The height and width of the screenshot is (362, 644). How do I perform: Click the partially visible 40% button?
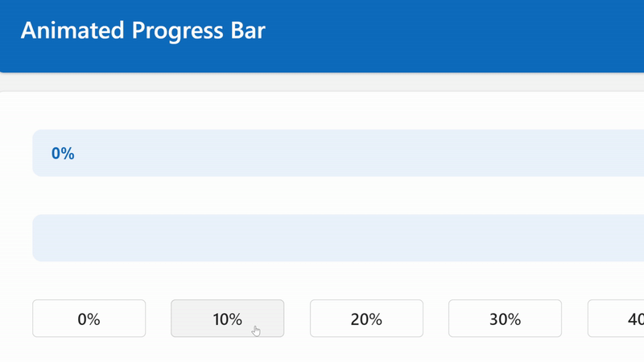coord(616,319)
